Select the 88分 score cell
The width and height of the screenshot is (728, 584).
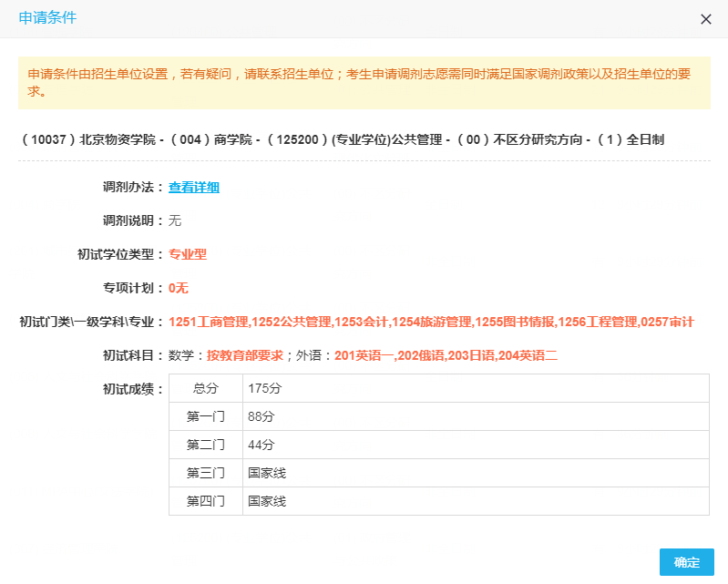(x=261, y=417)
